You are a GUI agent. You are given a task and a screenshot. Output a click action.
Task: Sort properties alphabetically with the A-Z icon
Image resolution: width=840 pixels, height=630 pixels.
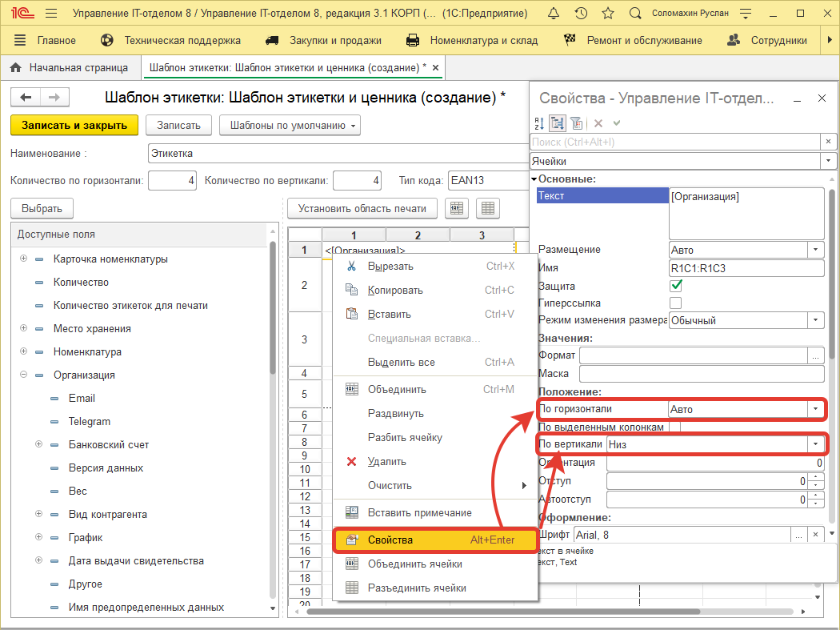(538, 122)
